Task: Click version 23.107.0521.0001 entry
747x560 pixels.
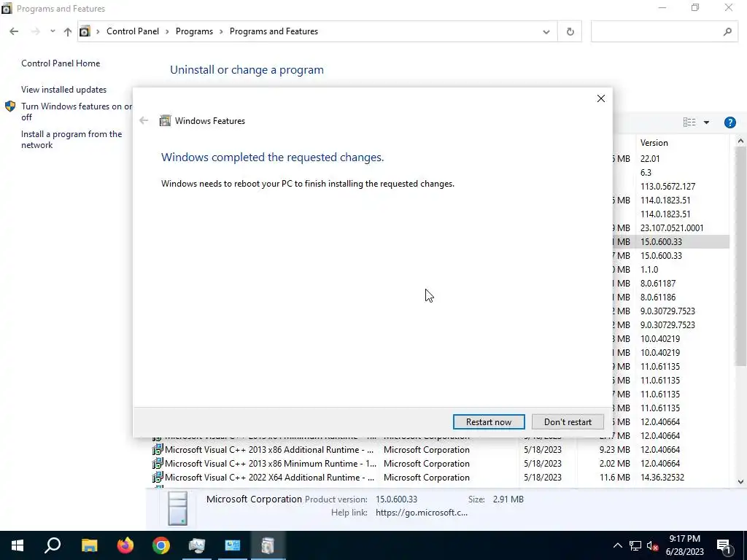Action: coord(672,227)
